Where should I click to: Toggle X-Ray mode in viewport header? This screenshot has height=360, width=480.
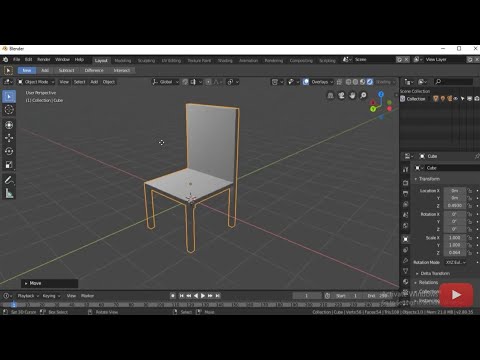tap(339, 82)
